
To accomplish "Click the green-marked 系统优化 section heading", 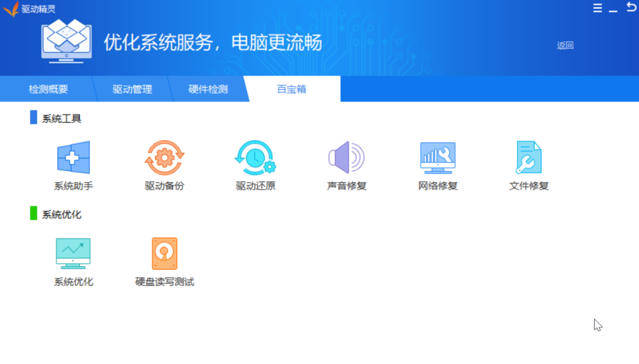I will (61, 214).
